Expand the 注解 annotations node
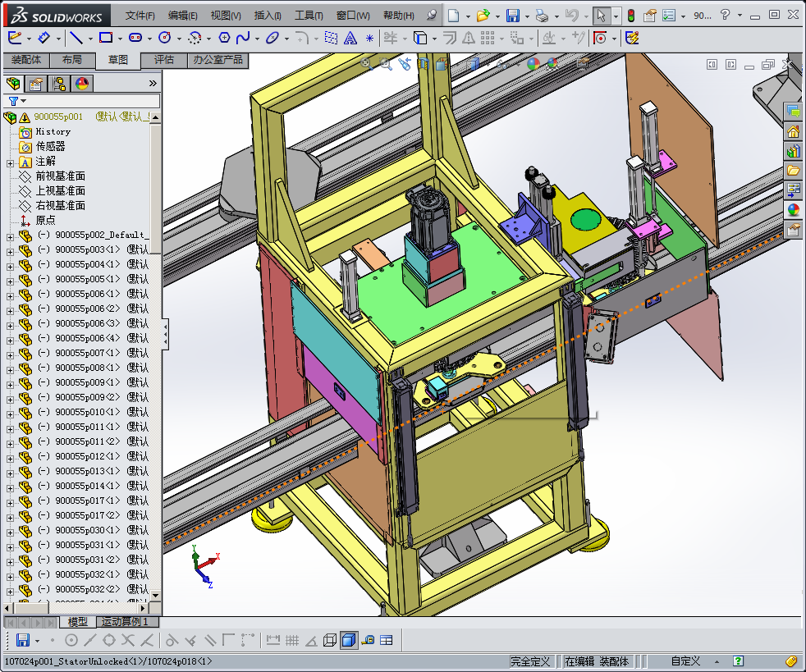The image size is (806, 672). point(11,163)
